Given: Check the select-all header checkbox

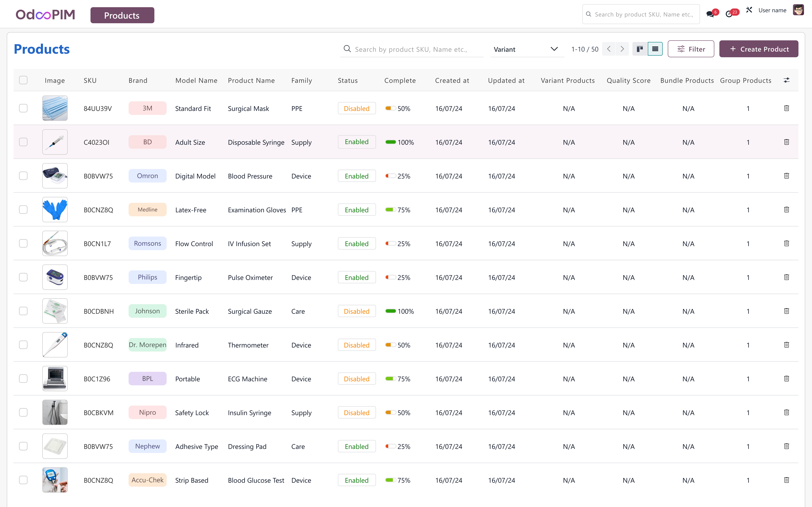Looking at the screenshot, I should [23, 80].
